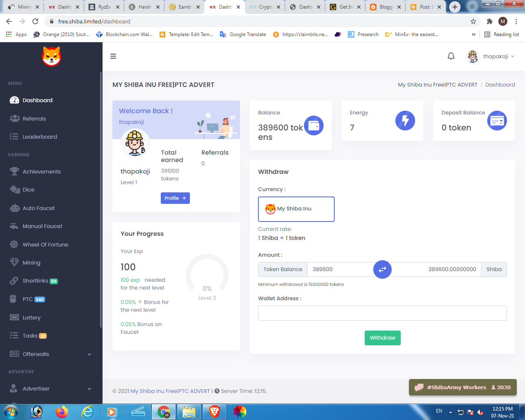Click the green Withdraw button

(x=383, y=338)
